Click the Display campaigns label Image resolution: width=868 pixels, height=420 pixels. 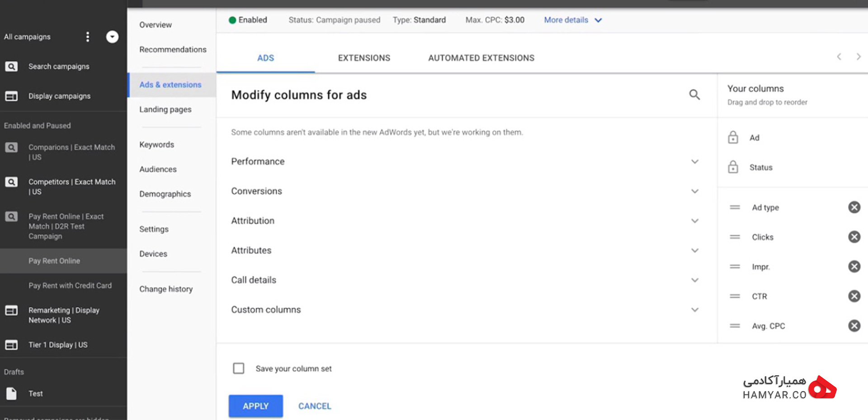click(59, 96)
